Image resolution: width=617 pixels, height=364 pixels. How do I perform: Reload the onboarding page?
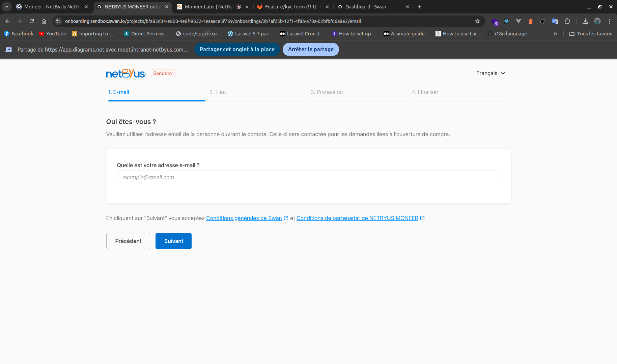pyautogui.click(x=32, y=21)
